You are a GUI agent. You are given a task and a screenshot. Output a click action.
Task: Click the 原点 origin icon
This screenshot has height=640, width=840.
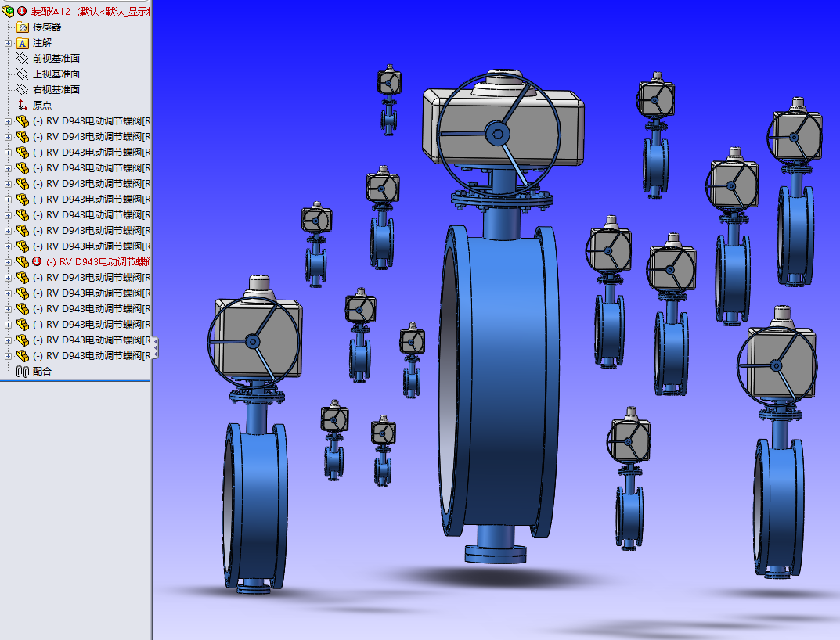tap(23, 105)
